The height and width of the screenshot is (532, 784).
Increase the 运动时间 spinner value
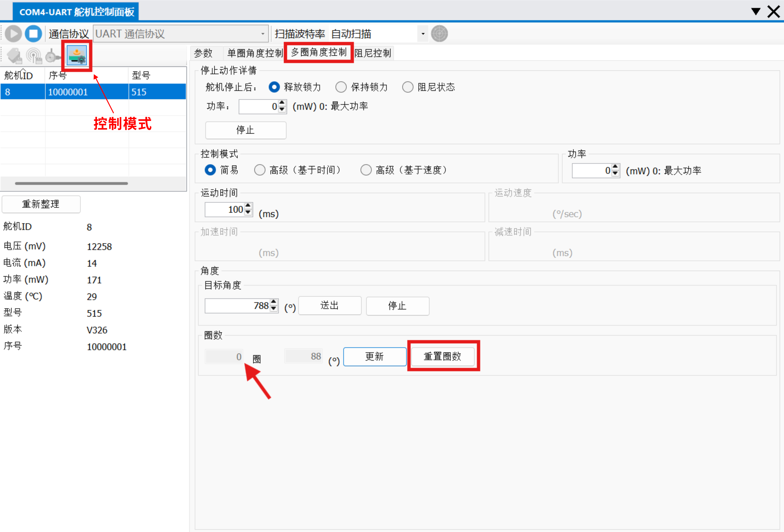pos(248,206)
